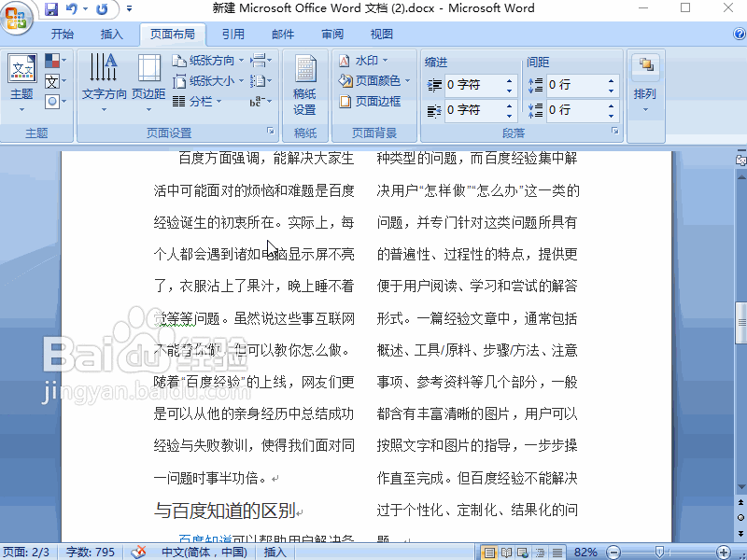Click right indent value field
The width and height of the screenshot is (747, 560).
point(473,110)
